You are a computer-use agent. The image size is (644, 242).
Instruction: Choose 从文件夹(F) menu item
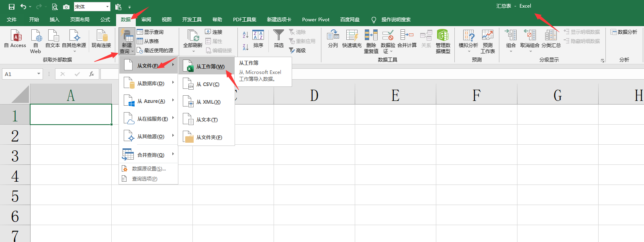pyautogui.click(x=206, y=137)
